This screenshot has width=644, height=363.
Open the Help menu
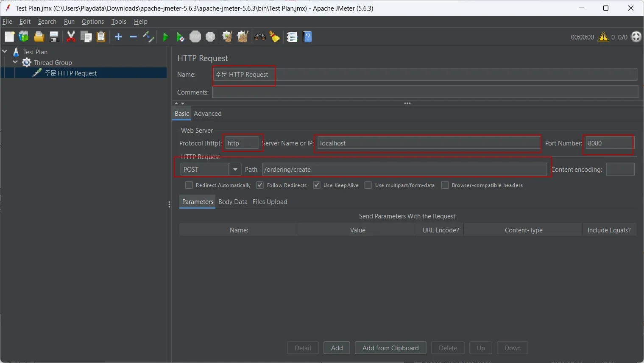pyautogui.click(x=141, y=22)
